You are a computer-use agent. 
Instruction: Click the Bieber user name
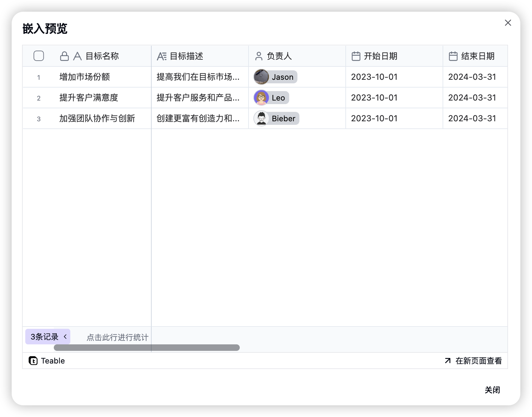pyautogui.click(x=283, y=118)
